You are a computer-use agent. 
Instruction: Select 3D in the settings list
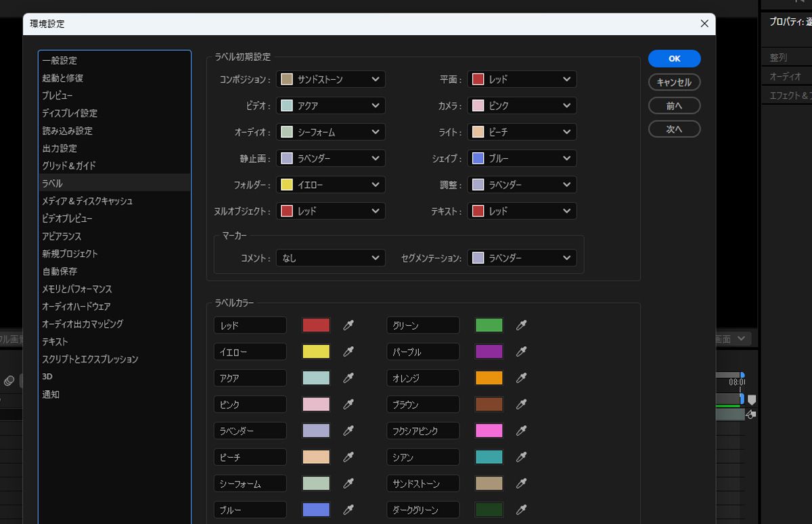point(114,377)
